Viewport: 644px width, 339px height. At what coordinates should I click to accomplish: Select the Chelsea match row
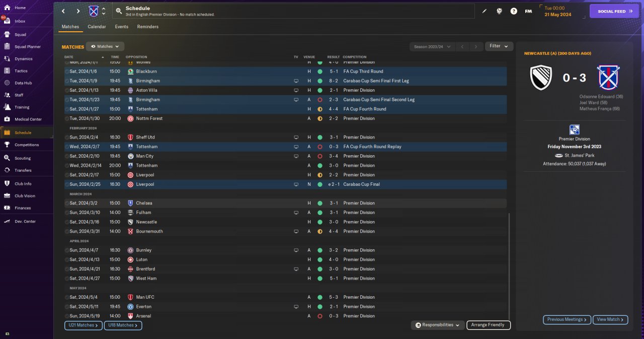(x=285, y=203)
